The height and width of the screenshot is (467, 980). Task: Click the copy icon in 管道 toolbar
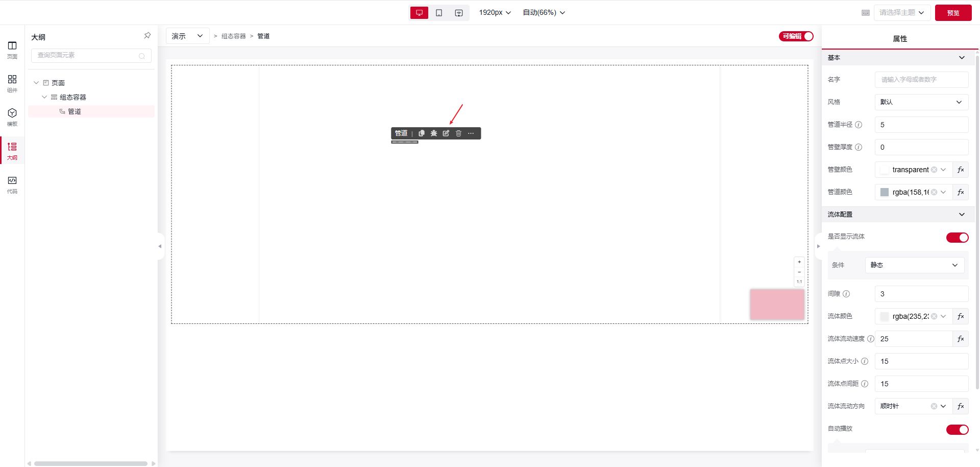coord(422,133)
